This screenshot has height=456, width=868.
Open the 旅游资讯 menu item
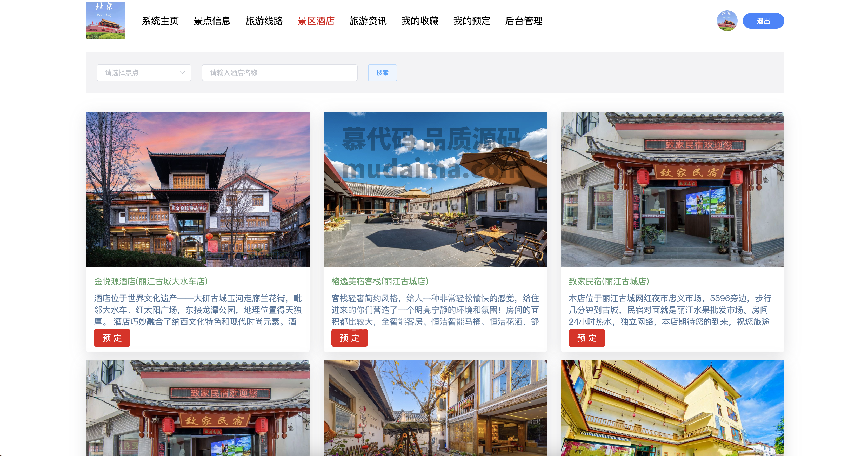pyautogui.click(x=368, y=21)
